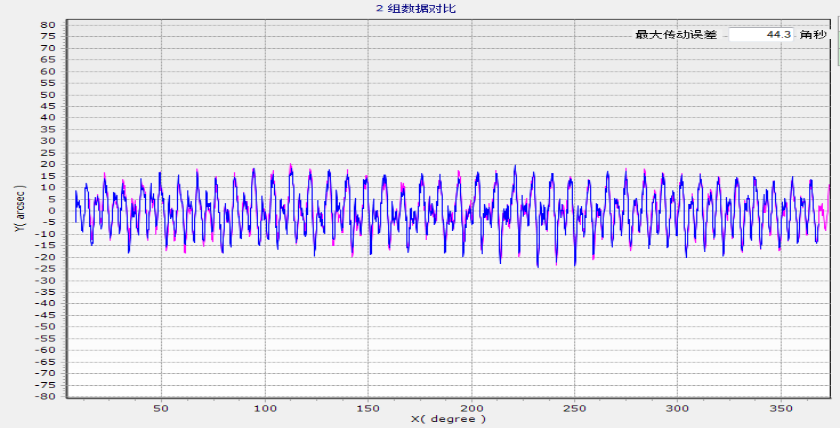Click the Y(arcsec) axis label
The image size is (840, 428).
[18, 210]
